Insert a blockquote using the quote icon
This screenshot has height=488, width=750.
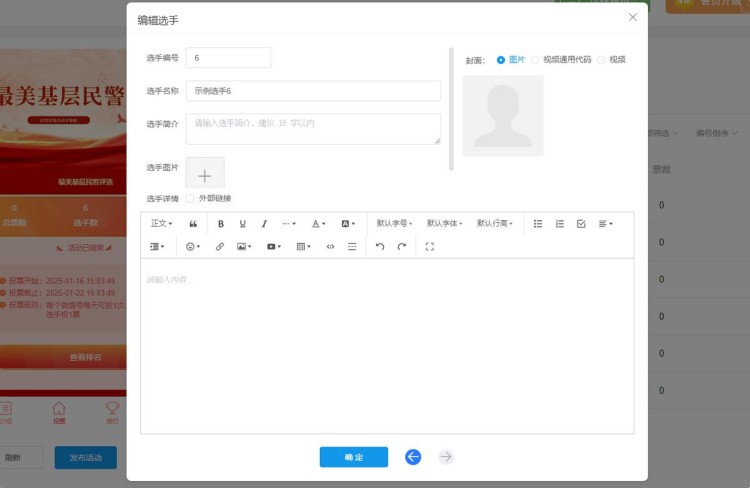pos(193,224)
